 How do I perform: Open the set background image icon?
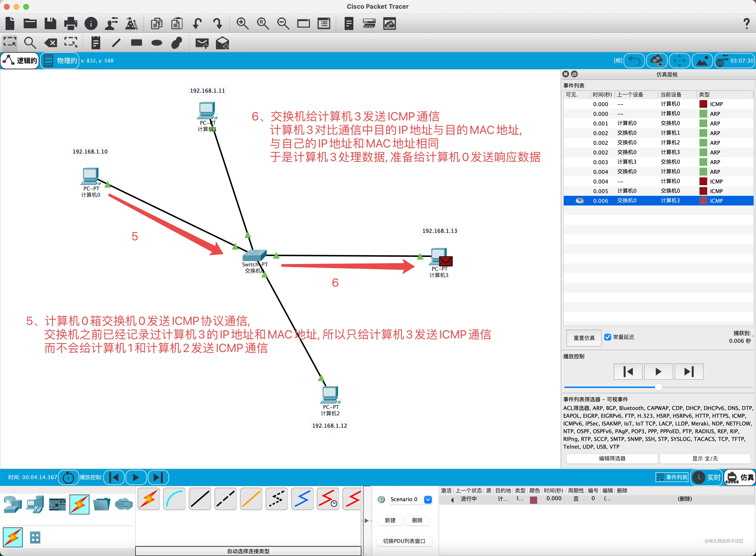pos(702,61)
